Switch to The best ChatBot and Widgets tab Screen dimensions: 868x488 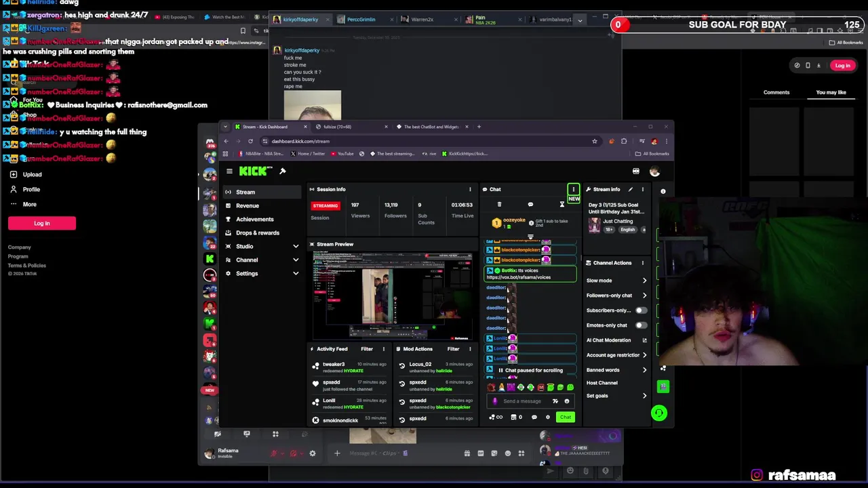[431, 127]
